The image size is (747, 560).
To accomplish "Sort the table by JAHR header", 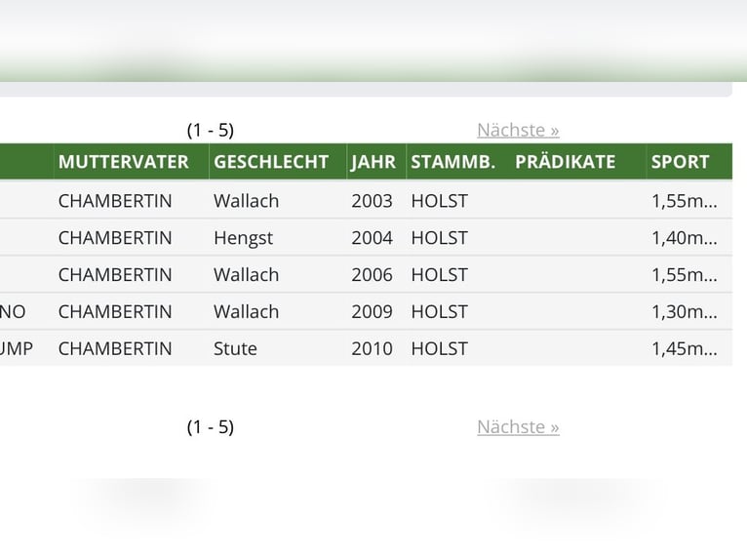I will coord(373,162).
